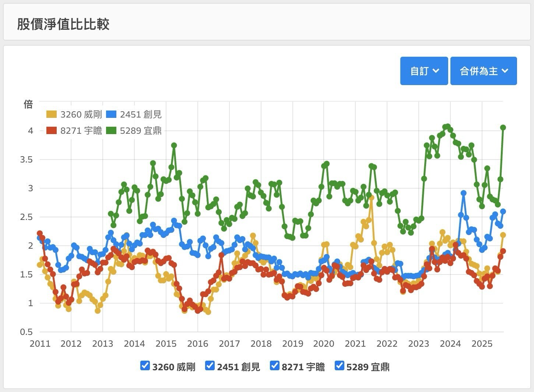
Task: Click the red 8271 宇瞻 legend swatch
Action: (x=52, y=131)
